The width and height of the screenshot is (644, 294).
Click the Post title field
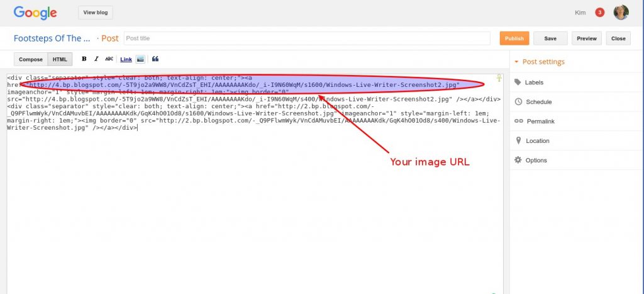[307, 38]
